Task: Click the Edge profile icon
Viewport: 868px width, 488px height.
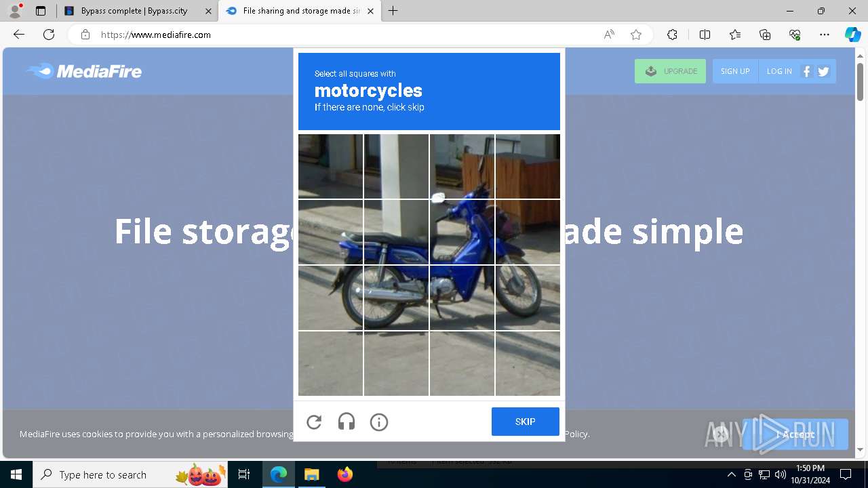Action: pyautogui.click(x=15, y=11)
